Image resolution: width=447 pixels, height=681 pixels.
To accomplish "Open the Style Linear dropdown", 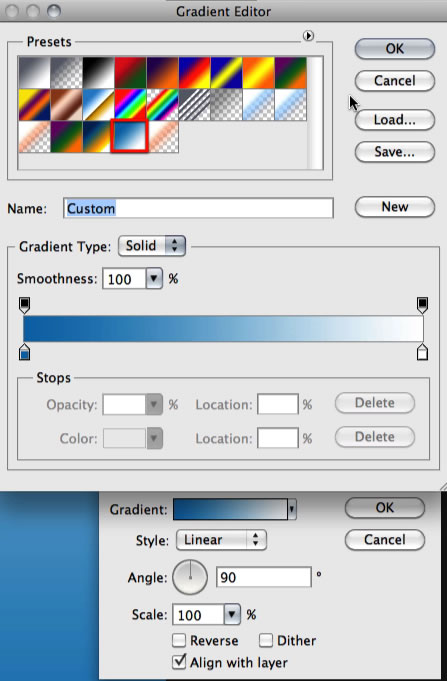I will pyautogui.click(x=221, y=540).
